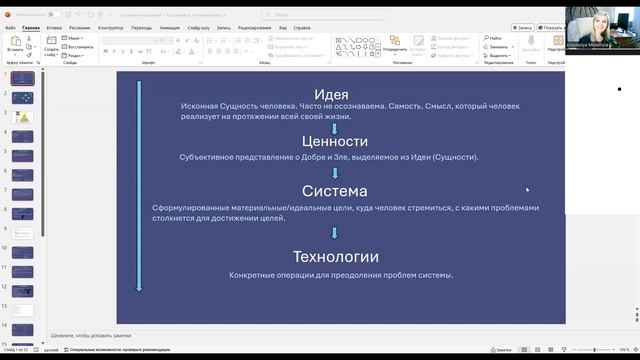Image resolution: width=640 pixels, height=360 pixels.
Task: Click the Find (Найти) magnifier button
Action: click(x=493, y=38)
